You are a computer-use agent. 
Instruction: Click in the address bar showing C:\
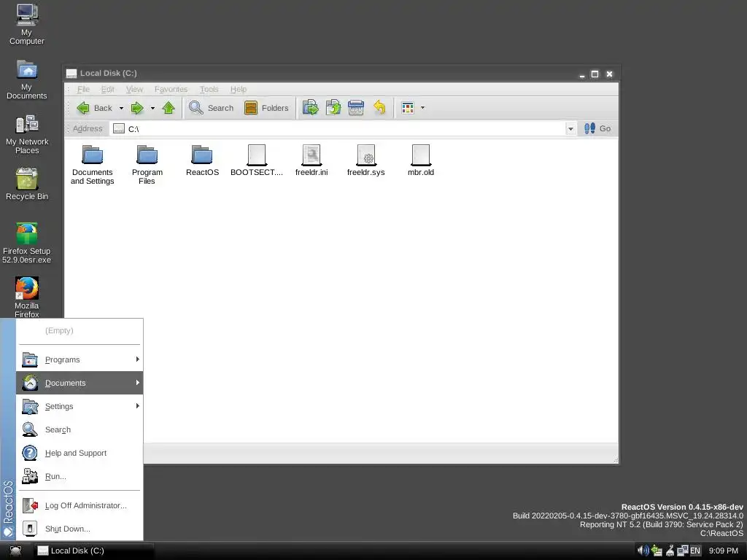pyautogui.click(x=337, y=128)
